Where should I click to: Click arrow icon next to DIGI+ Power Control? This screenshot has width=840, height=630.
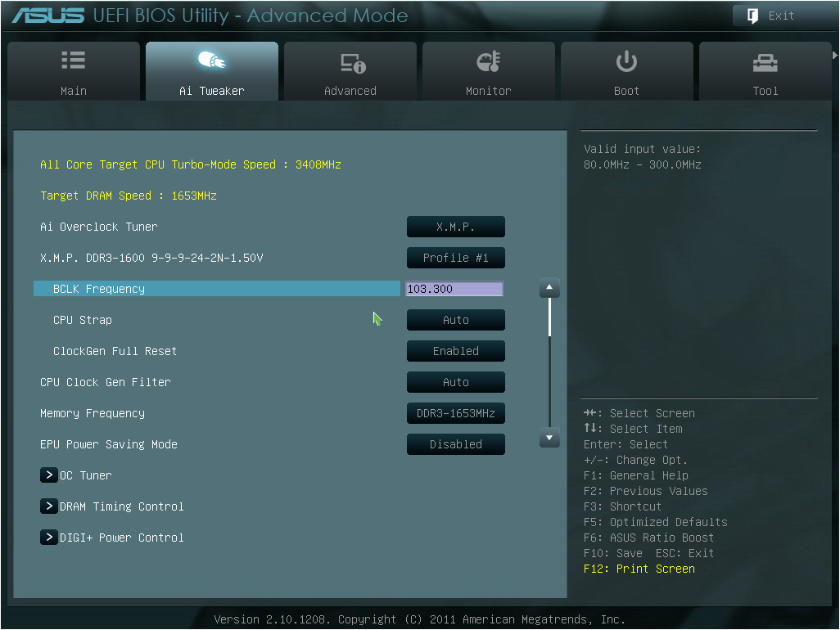49,537
